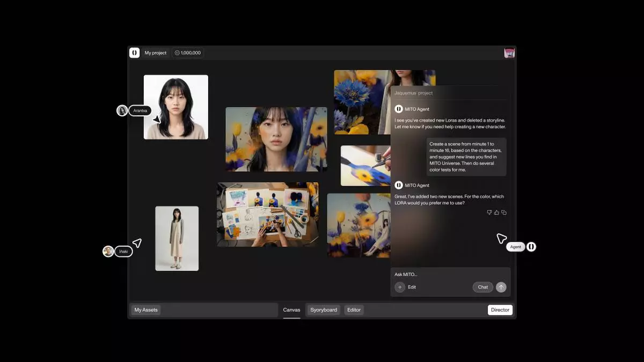Send the message with up-arrow button
This screenshot has height=362, width=644.
[501, 287]
